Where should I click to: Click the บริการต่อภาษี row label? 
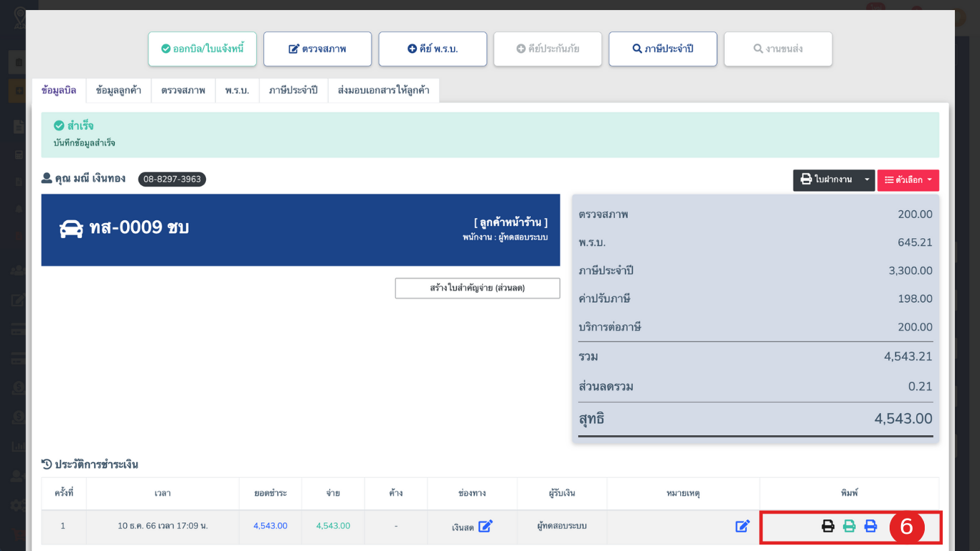click(x=610, y=327)
